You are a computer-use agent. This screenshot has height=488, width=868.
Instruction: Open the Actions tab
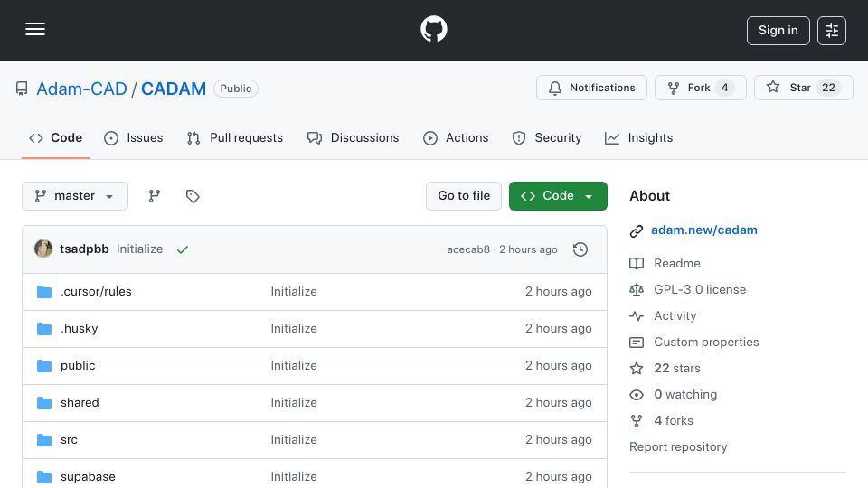click(x=456, y=137)
